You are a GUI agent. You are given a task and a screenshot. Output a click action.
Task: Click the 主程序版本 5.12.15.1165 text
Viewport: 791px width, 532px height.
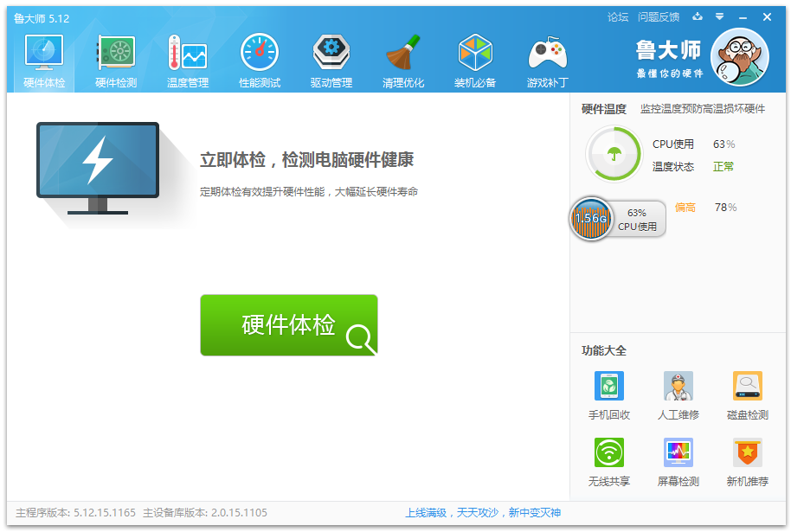coord(75,513)
